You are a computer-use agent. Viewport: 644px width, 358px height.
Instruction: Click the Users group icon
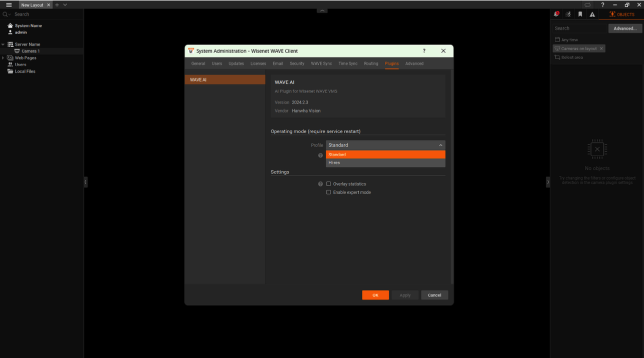coord(11,64)
